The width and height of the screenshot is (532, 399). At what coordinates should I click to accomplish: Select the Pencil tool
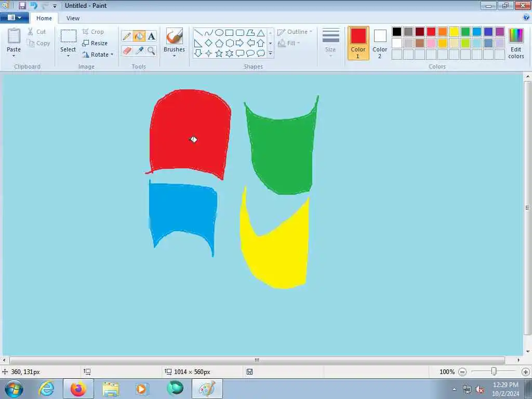tap(127, 36)
